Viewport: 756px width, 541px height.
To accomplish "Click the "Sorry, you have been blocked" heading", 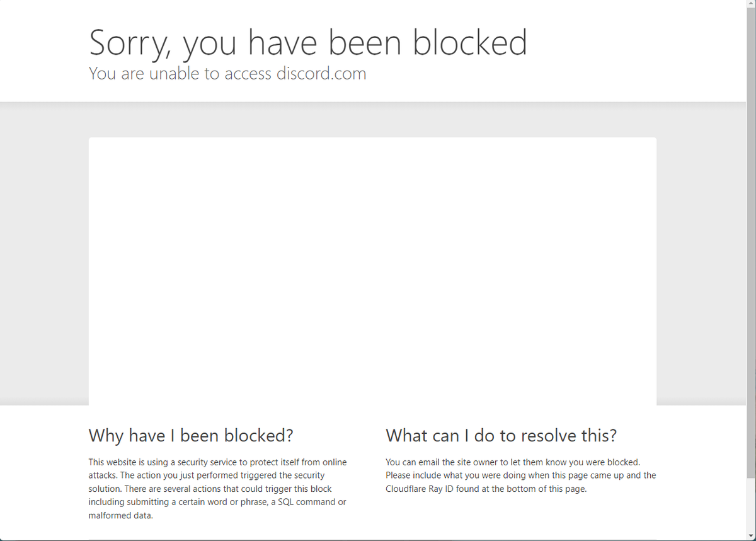I will [308, 43].
